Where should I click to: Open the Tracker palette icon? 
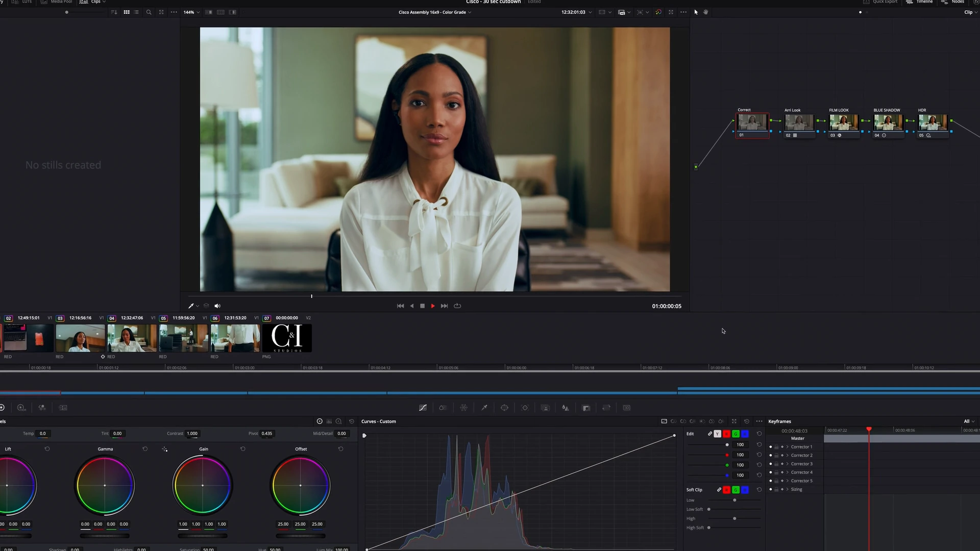(x=525, y=408)
